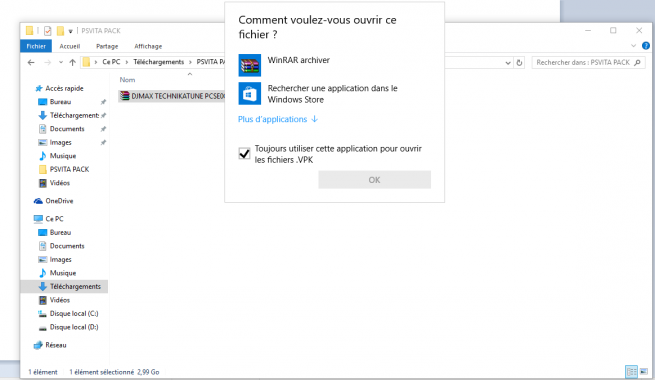This screenshot has width=655, height=380.
Task: Choose the WinRAR archiver icon
Action: coord(250,65)
